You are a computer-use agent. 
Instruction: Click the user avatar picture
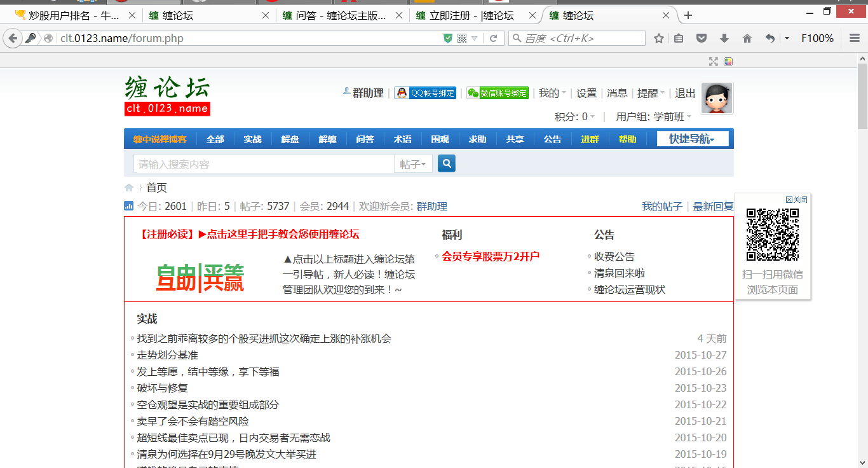[x=717, y=98]
